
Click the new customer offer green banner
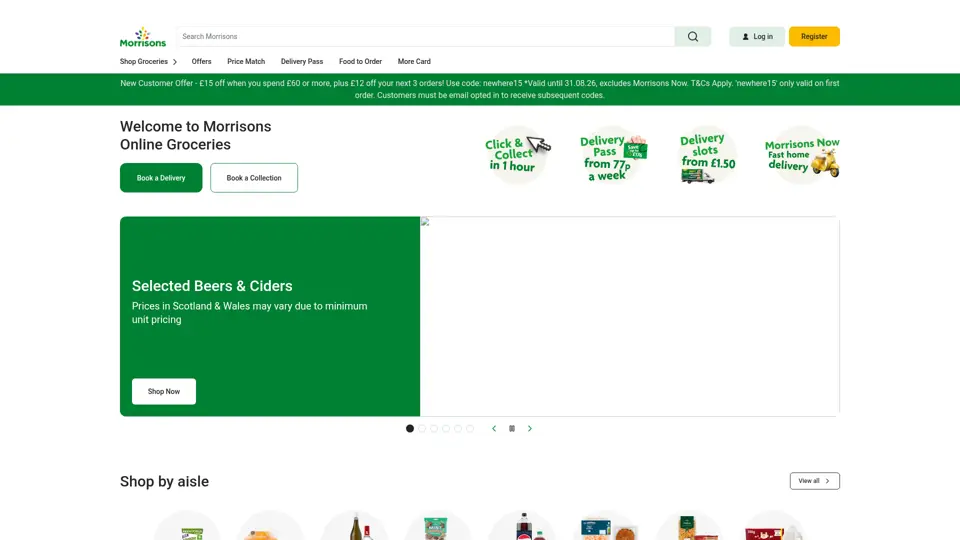(x=480, y=89)
